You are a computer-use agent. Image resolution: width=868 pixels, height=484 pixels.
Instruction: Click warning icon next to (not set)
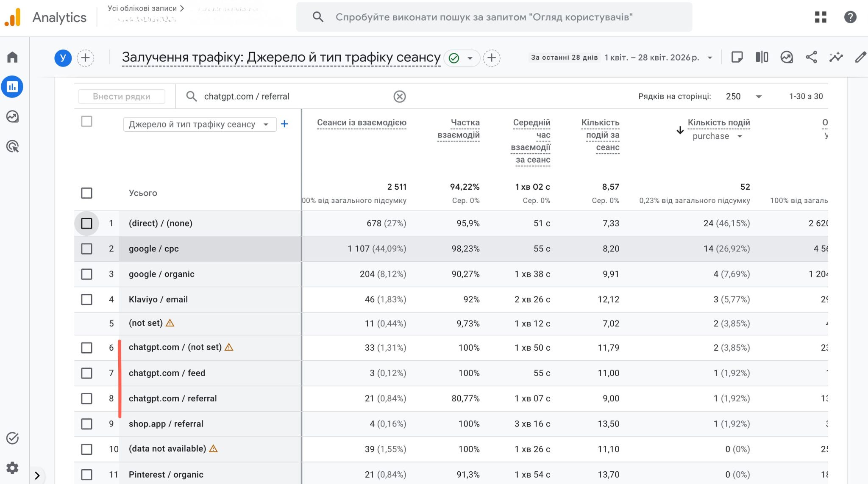click(170, 323)
